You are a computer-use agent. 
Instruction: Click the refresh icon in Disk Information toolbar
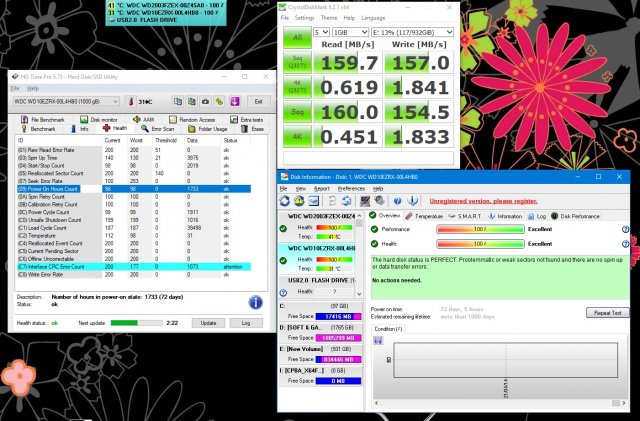(283, 201)
